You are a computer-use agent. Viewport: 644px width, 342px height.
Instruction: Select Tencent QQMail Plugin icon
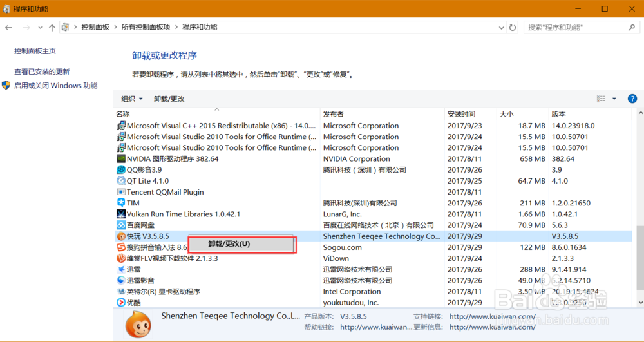[121, 192]
